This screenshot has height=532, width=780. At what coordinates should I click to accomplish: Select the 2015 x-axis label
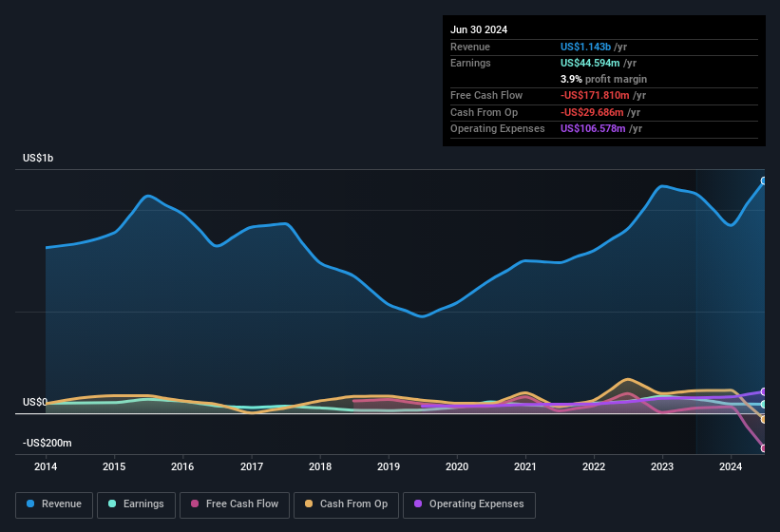coord(114,466)
